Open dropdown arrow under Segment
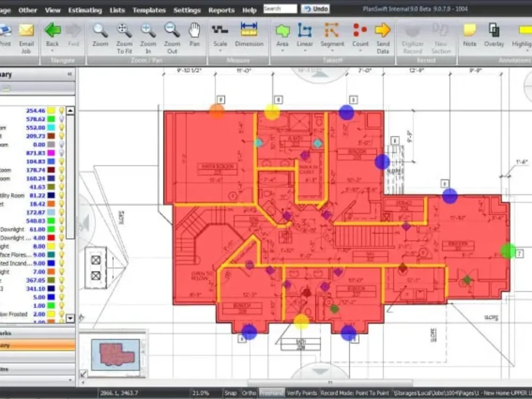This screenshot has height=399, width=532. pyautogui.click(x=332, y=51)
